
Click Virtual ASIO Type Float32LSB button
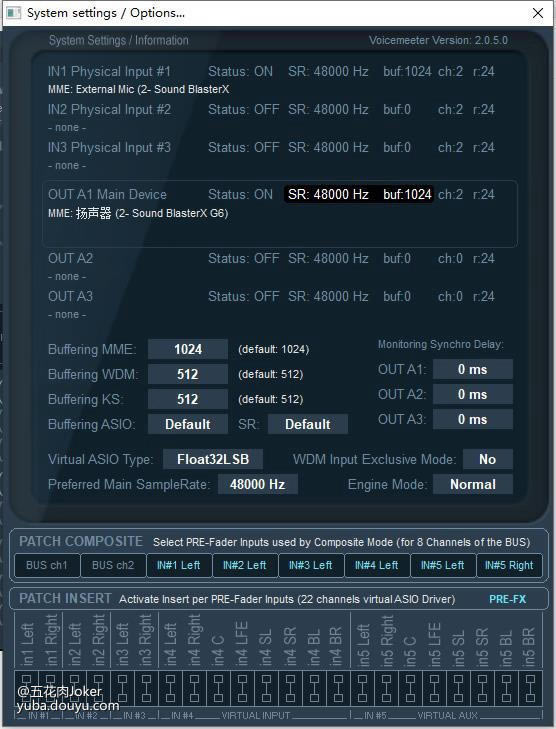(213, 459)
